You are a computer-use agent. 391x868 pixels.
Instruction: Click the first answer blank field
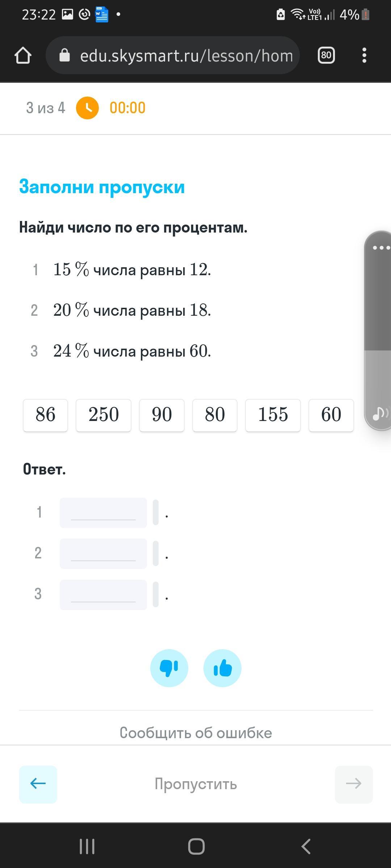[103, 512]
